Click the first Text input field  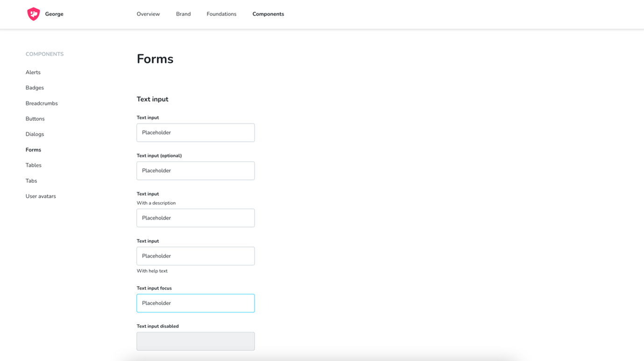point(196,133)
